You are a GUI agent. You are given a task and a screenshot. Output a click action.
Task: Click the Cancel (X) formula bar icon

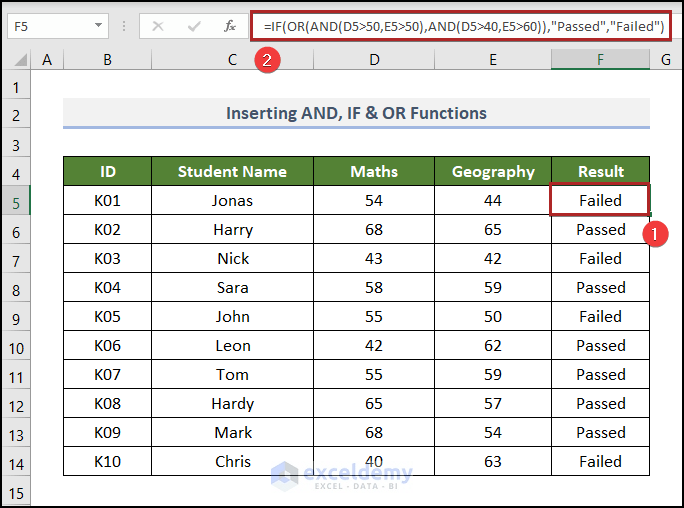(158, 27)
